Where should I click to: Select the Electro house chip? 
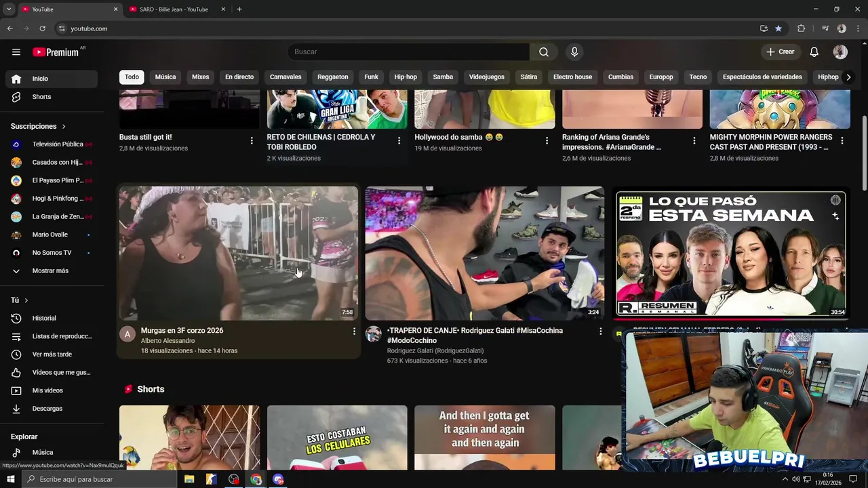pos(572,77)
